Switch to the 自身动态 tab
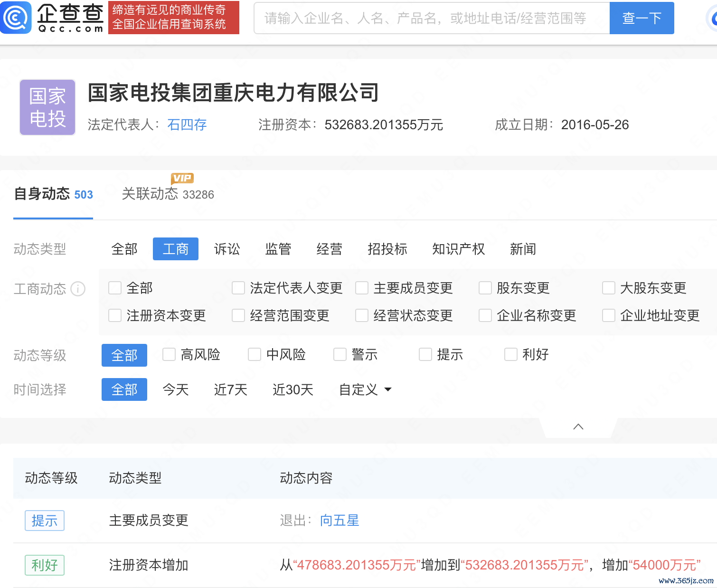 tap(53, 194)
